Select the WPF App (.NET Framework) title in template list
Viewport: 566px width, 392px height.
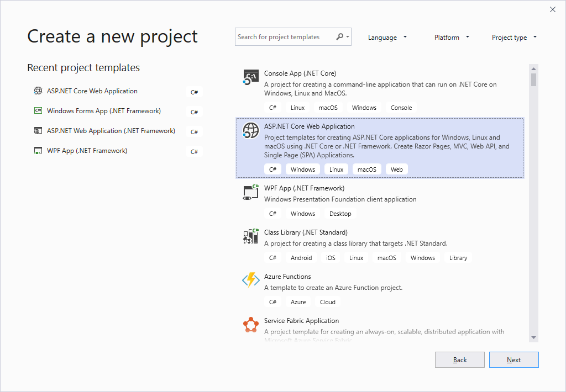click(305, 188)
